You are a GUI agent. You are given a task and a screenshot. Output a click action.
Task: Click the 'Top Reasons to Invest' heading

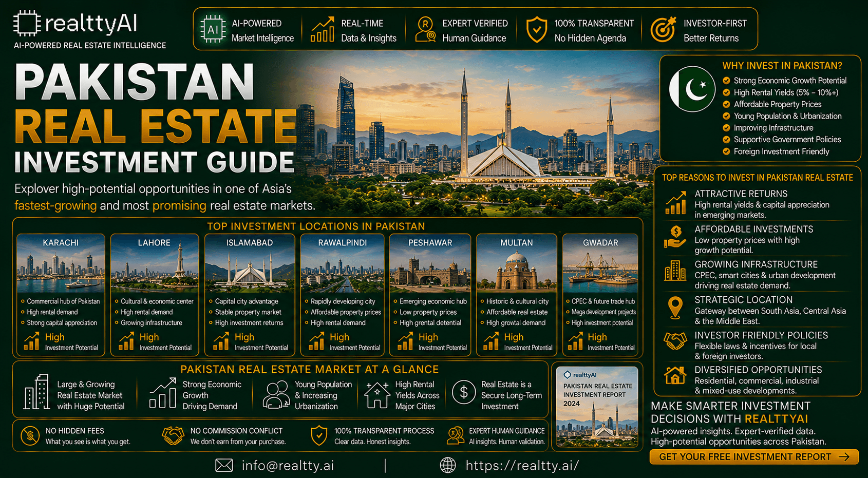[758, 178]
